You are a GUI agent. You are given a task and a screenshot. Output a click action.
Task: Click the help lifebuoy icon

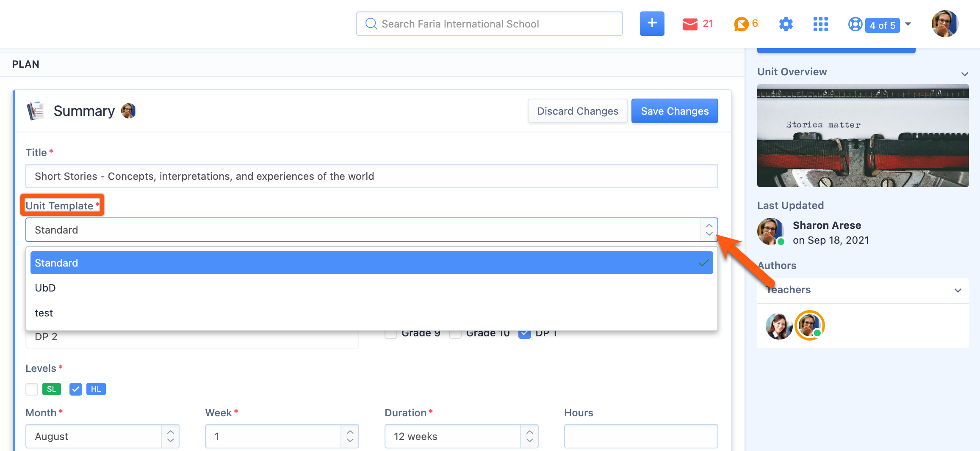(x=855, y=24)
